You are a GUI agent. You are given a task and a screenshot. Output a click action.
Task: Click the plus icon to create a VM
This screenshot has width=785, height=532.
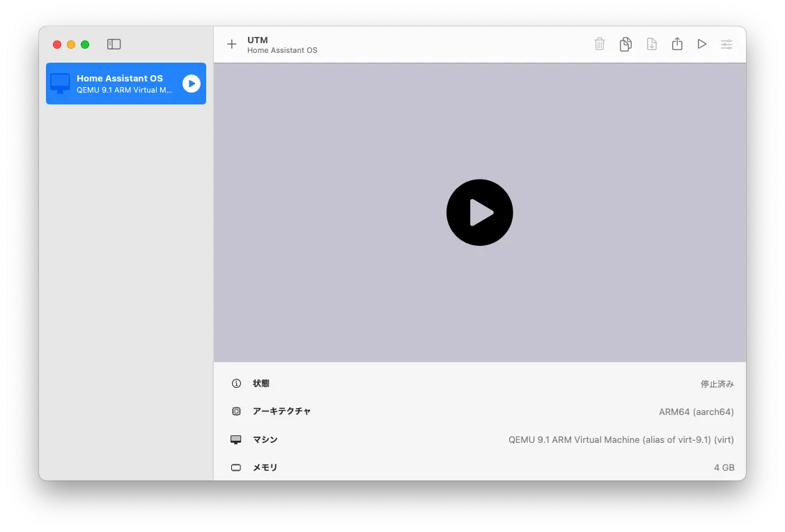(231, 44)
